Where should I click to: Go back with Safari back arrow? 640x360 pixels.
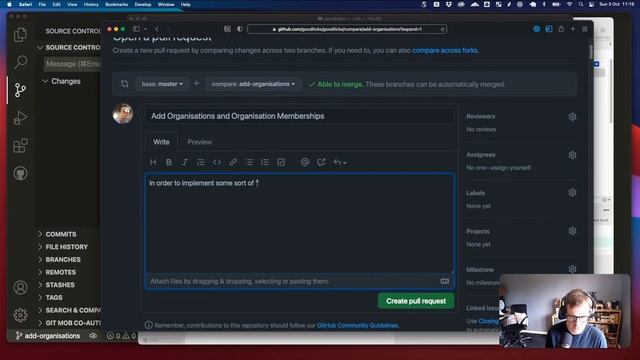coord(157,29)
